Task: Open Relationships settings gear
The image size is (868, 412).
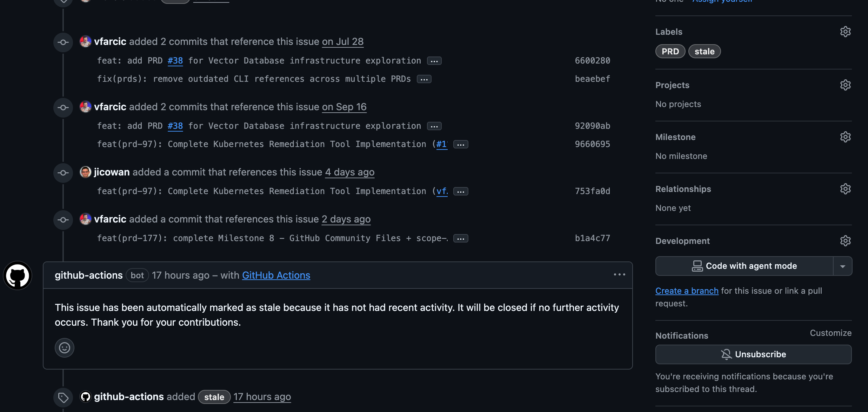Action: (845, 189)
